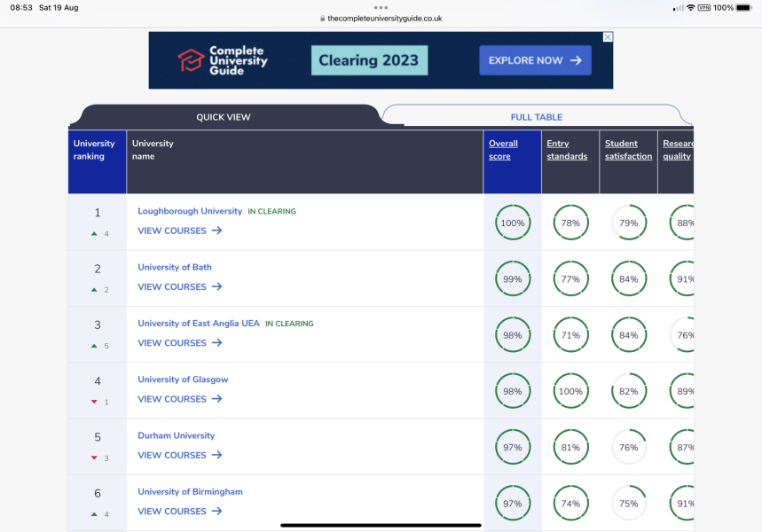Viewport: 762px width, 532px height.
Task: Switch to the QUICK VIEW tab
Action: pos(224,117)
